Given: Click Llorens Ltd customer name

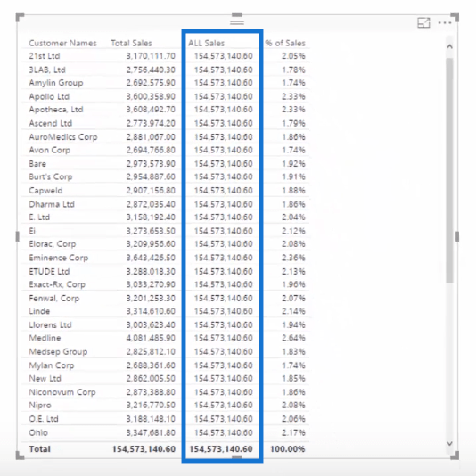Looking at the screenshot, I should (x=50, y=324).
